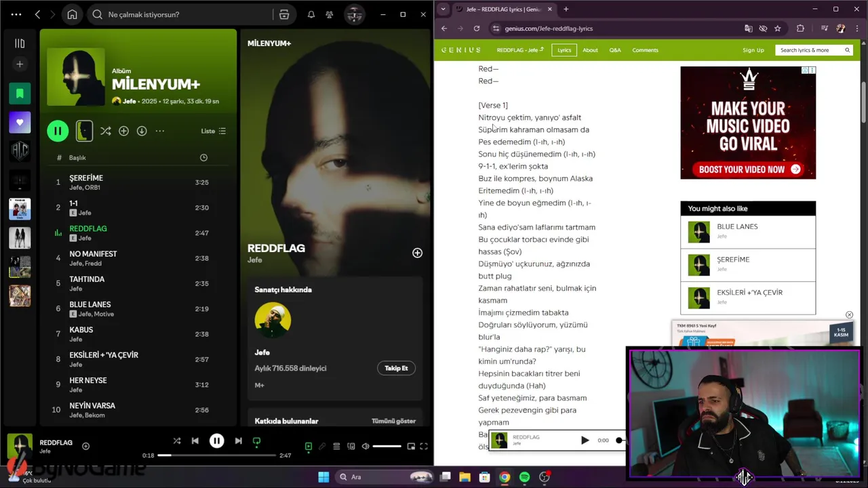
Task: Mute Spotify with speaker icon
Action: tap(366, 446)
